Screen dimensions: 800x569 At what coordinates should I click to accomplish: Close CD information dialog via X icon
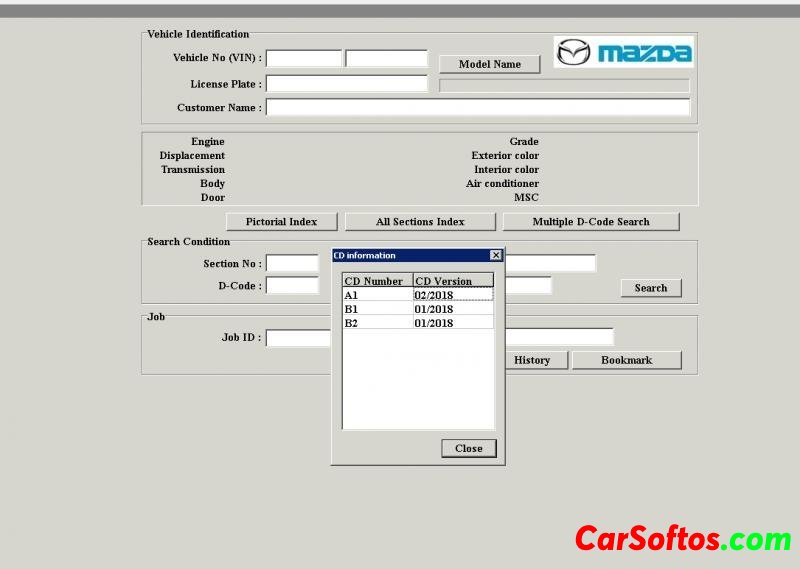click(x=496, y=255)
